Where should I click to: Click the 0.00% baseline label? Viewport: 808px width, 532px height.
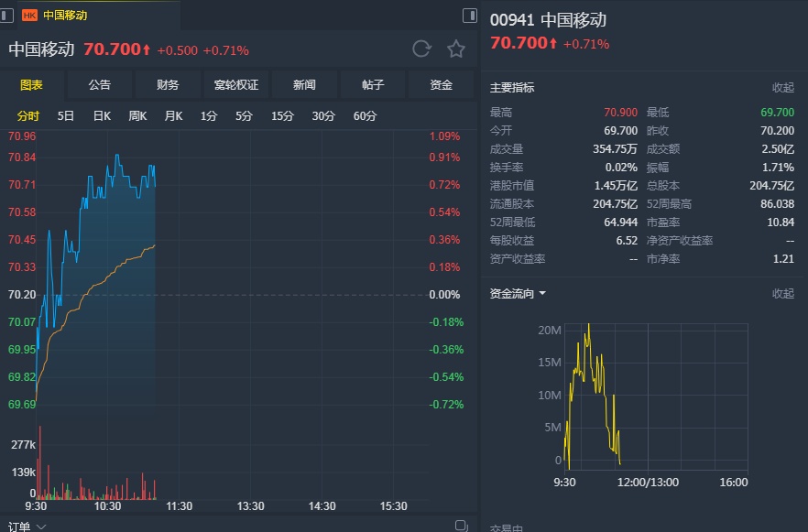[444, 295]
